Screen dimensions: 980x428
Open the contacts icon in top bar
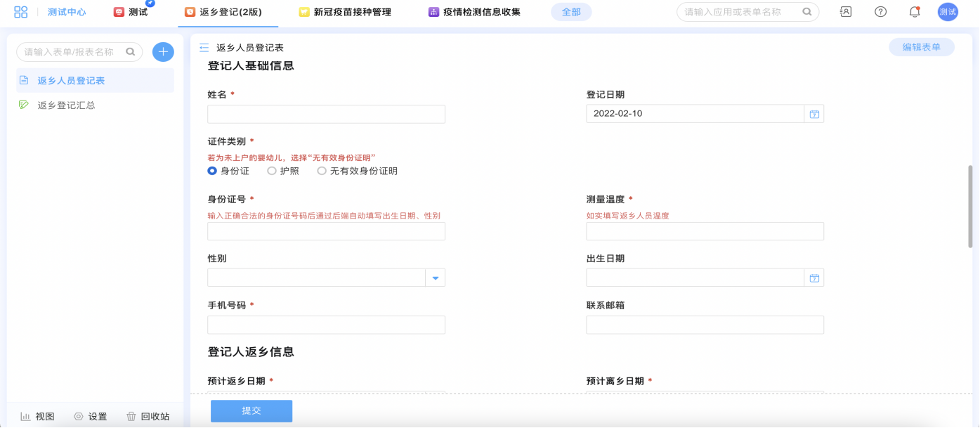pos(846,12)
